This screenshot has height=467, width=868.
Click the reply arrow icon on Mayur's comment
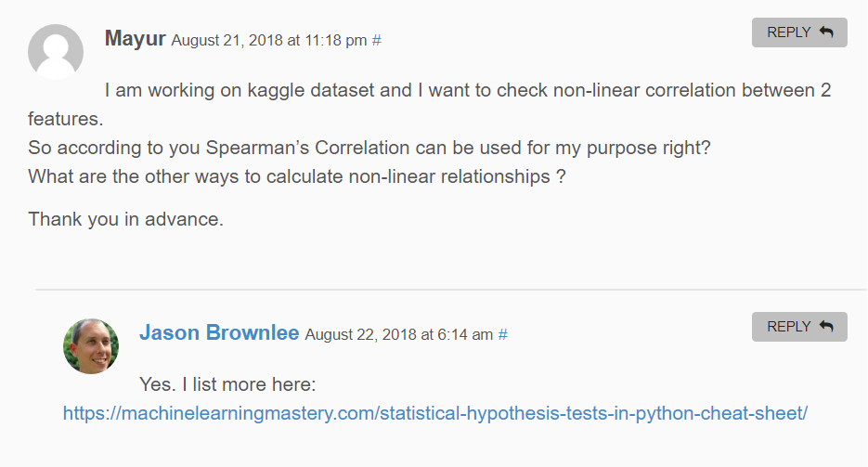[x=826, y=32]
